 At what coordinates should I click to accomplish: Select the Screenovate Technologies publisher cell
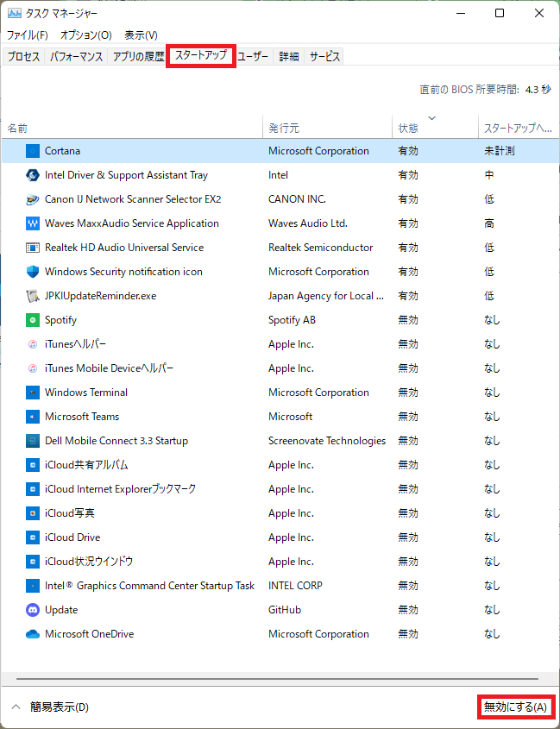point(327,441)
